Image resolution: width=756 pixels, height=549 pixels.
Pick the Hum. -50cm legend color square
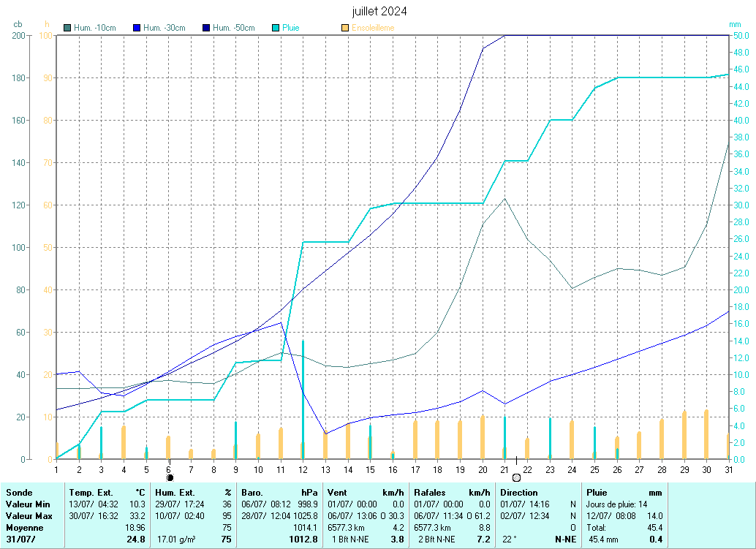coord(206,28)
